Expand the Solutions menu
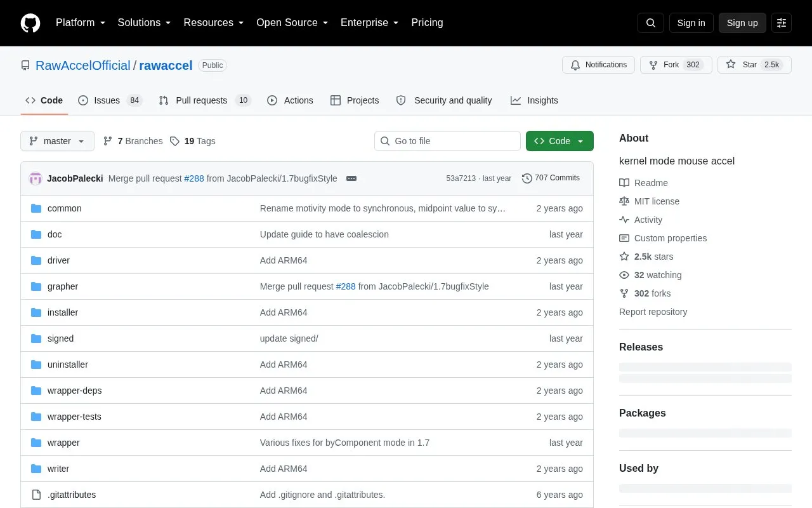 [x=144, y=23]
